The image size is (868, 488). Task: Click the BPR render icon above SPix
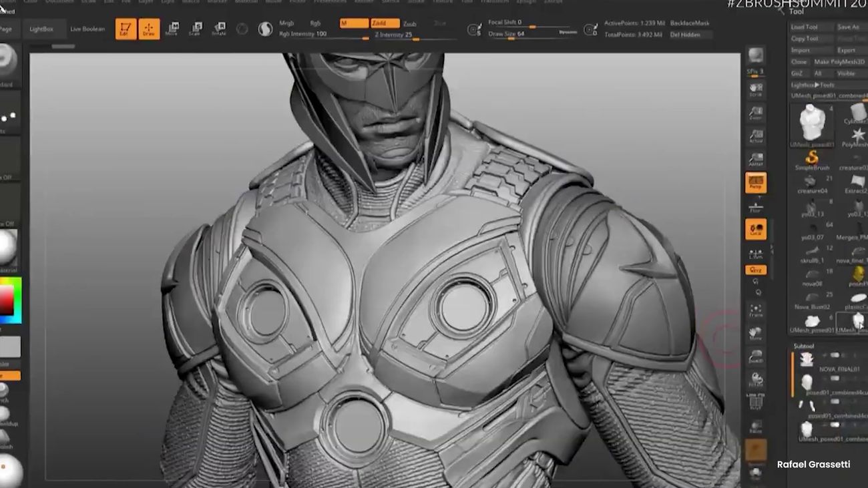(x=756, y=56)
